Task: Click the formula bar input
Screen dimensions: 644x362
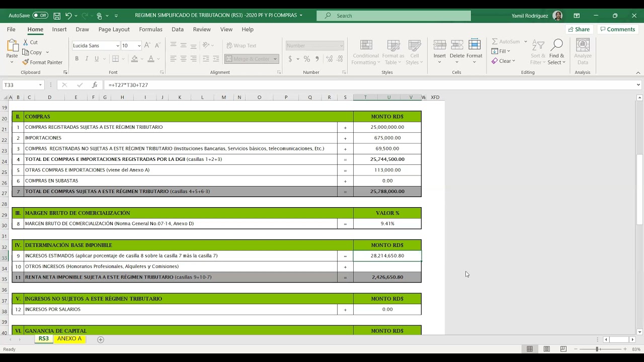Action: [x=369, y=85]
